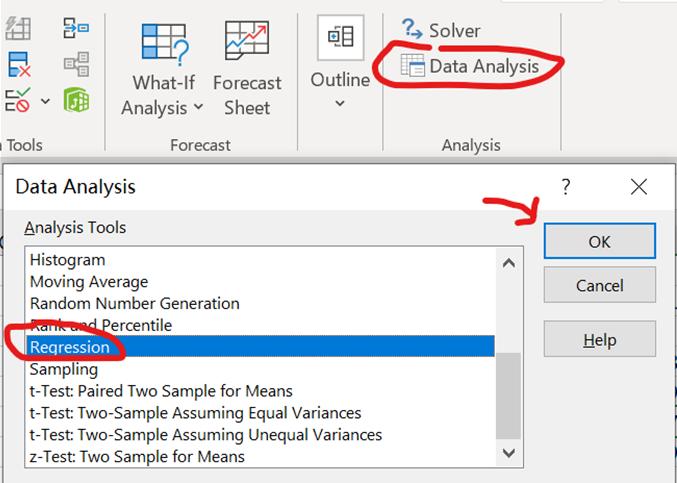Click the list scrollbar down arrow
The width and height of the screenshot is (677, 483).
tap(509, 453)
